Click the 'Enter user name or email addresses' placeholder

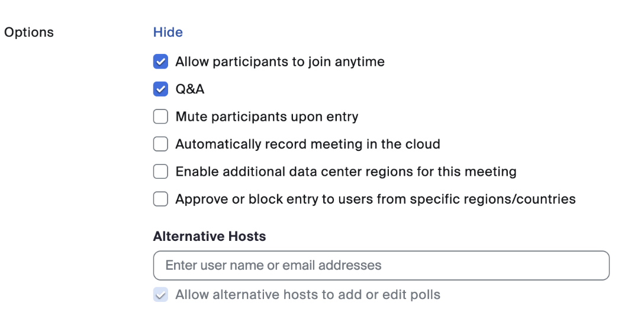[273, 265]
